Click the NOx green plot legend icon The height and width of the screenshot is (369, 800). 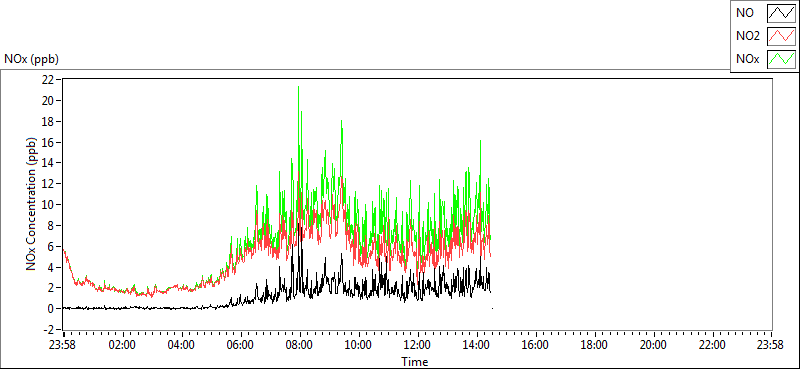pos(781,59)
